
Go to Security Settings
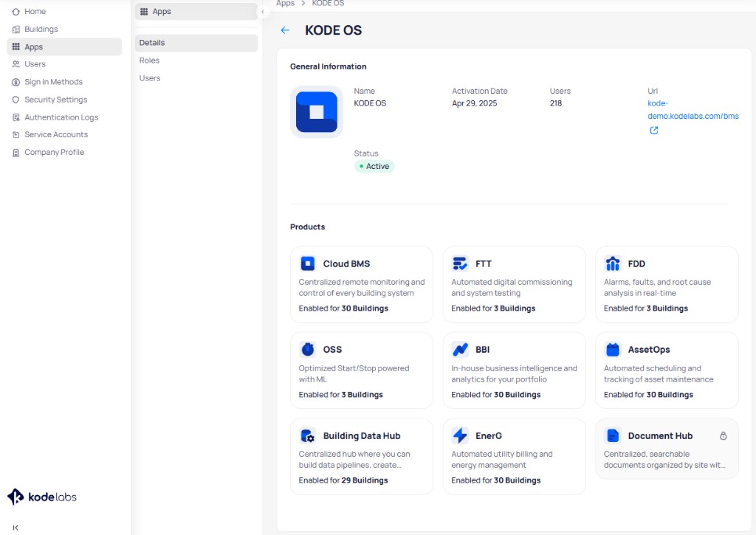[x=64, y=100]
